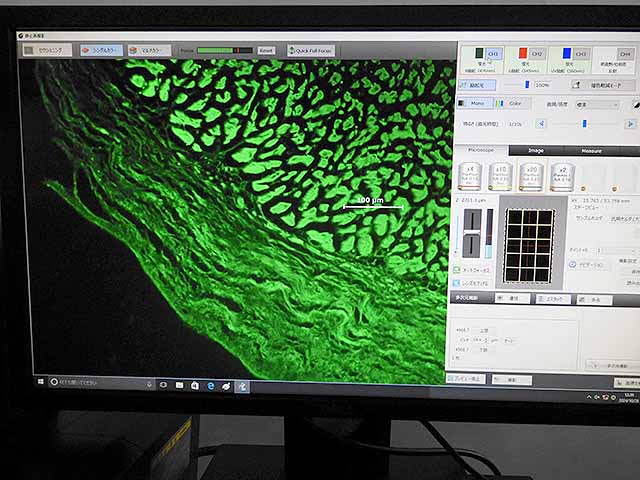Increase exposure with the right arrow
The height and width of the screenshot is (480, 640).
tap(630, 123)
